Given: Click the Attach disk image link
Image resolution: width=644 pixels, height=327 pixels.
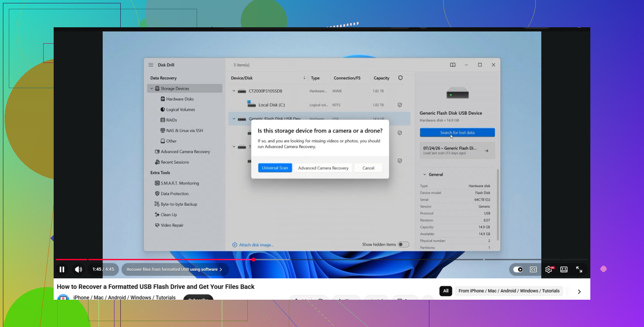Looking at the screenshot, I should [256, 245].
